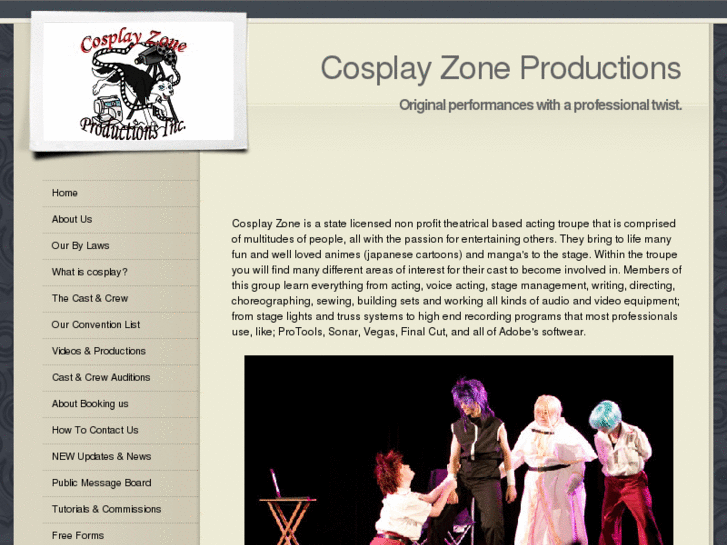This screenshot has height=545, width=727.
Task: Select About Booking us link
Action: coord(90,404)
